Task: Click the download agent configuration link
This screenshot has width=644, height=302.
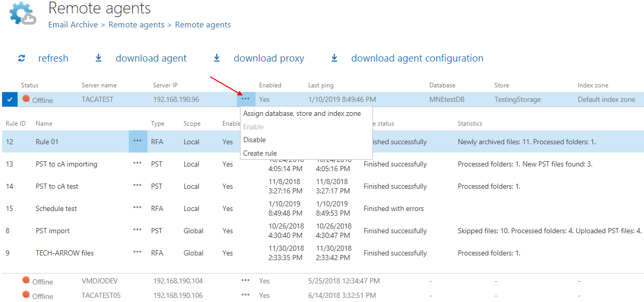Action: [x=417, y=58]
